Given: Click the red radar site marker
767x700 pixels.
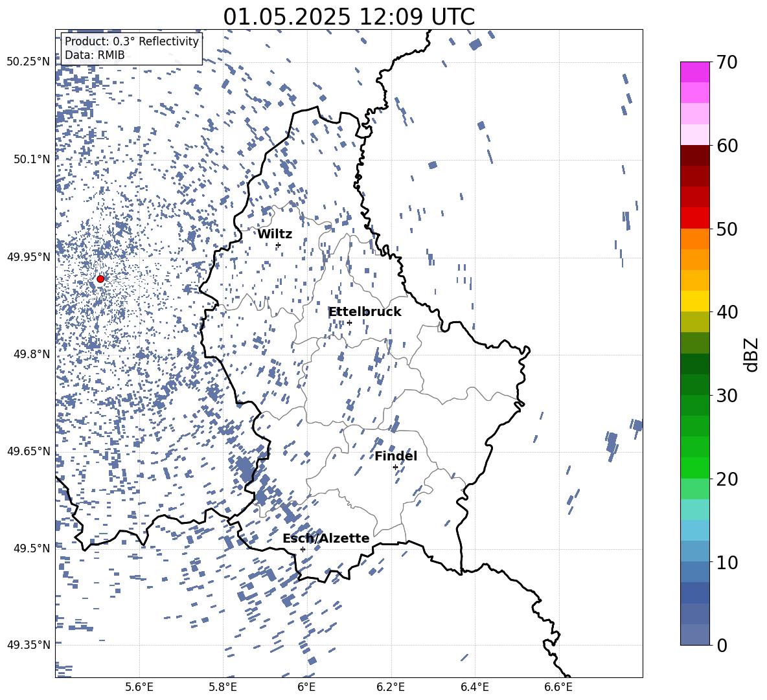Looking at the screenshot, I should click(x=100, y=279).
